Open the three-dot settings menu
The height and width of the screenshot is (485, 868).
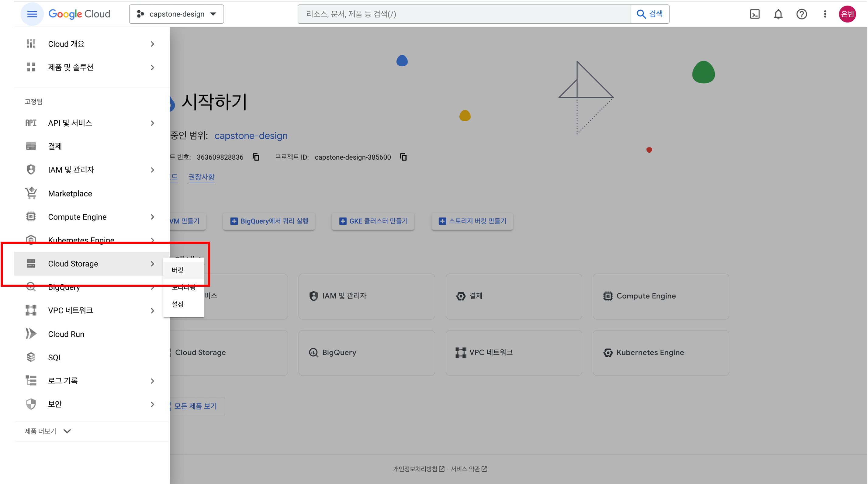[825, 14]
